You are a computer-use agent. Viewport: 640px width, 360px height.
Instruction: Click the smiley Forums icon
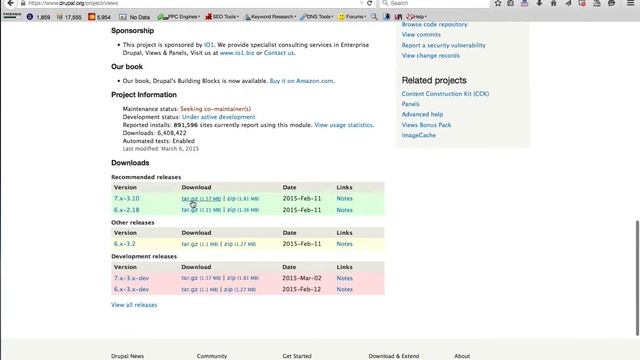[341, 17]
